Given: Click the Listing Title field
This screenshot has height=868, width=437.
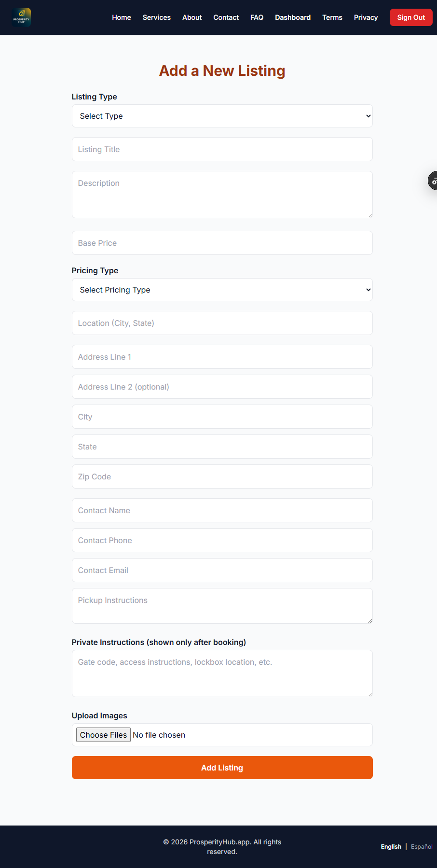Looking at the screenshot, I should (x=222, y=149).
